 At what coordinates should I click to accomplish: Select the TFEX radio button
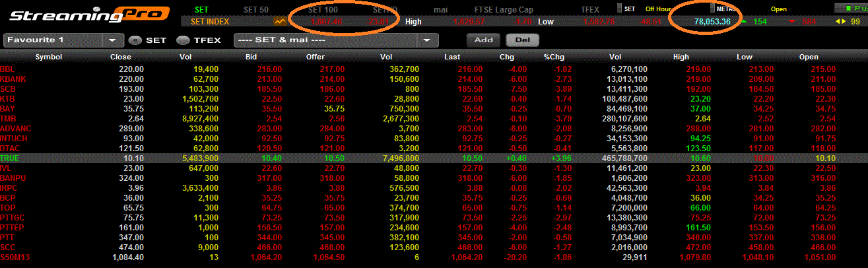click(183, 40)
